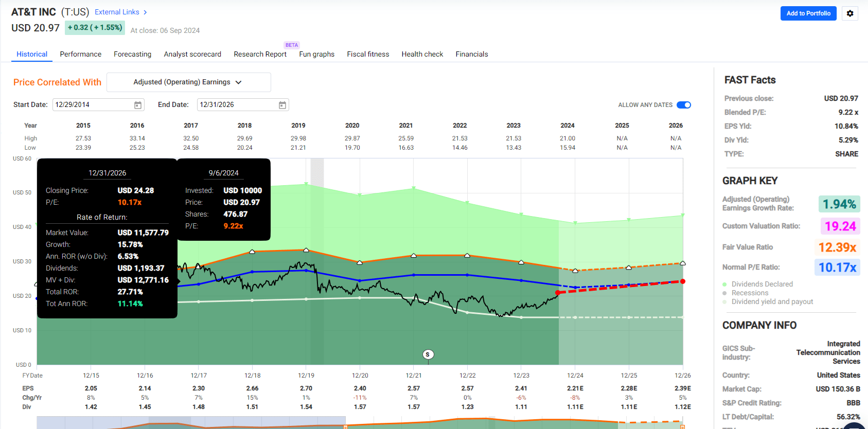Click the white triangle marker at 12/18

(x=252, y=252)
